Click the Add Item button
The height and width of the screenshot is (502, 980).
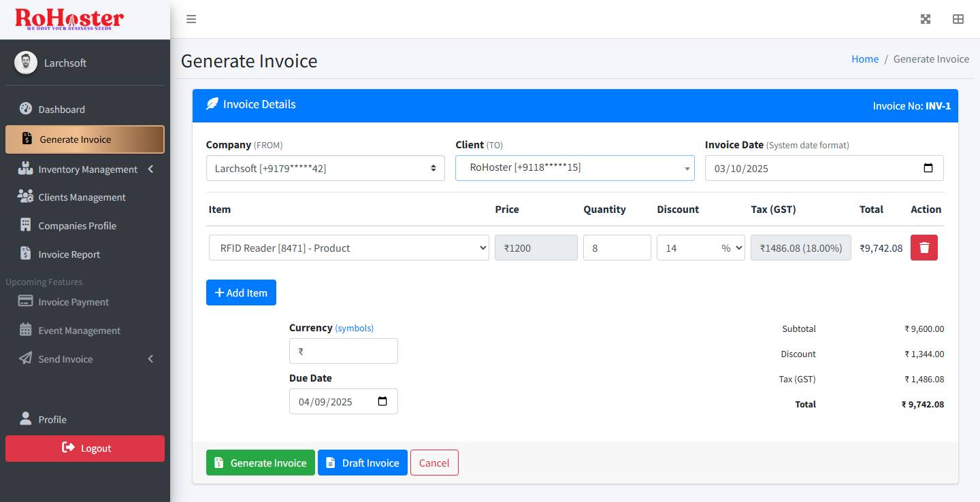241,292
